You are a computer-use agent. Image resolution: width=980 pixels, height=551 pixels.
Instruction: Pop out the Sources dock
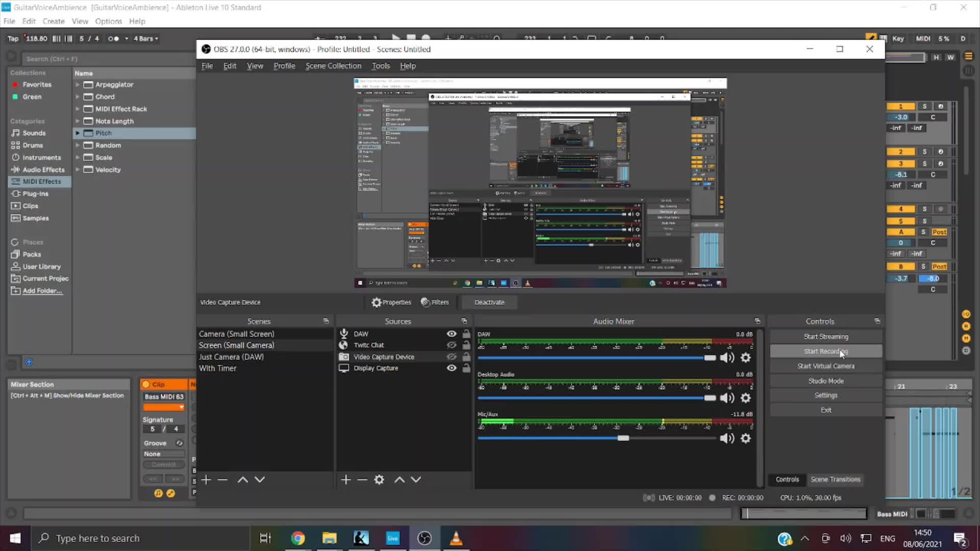click(464, 321)
